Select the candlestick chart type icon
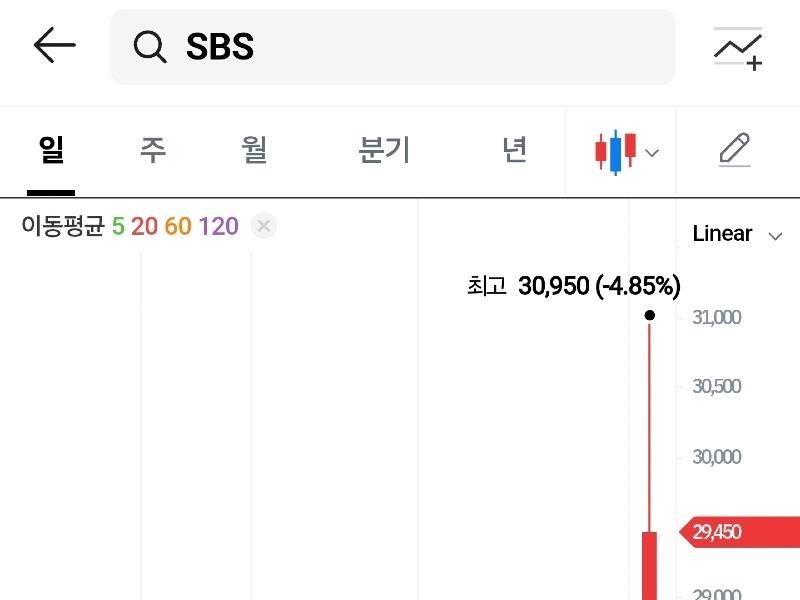The height and width of the screenshot is (600, 800). tap(615, 152)
